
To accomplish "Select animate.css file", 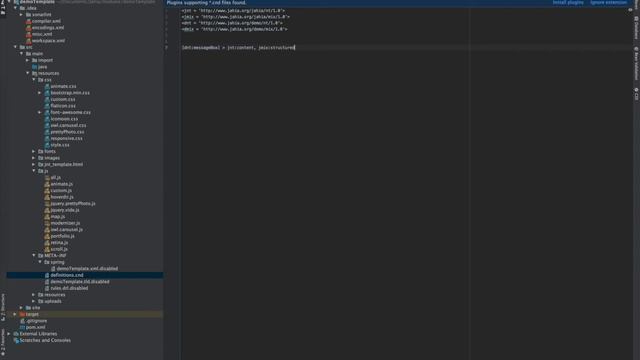I will [63, 87].
